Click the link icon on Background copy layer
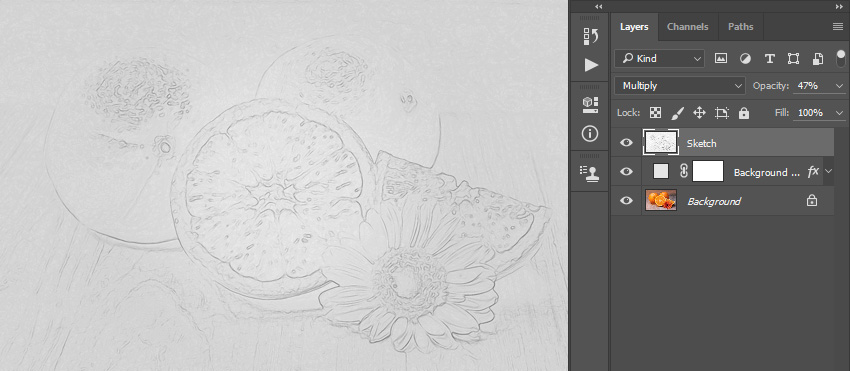 [x=684, y=171]
